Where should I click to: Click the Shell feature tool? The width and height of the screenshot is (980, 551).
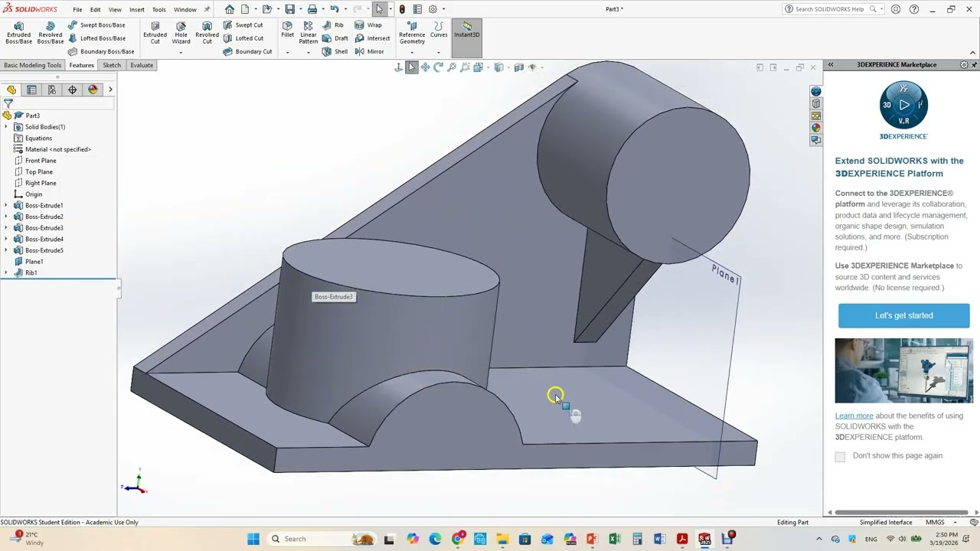(x=335, y=51)
